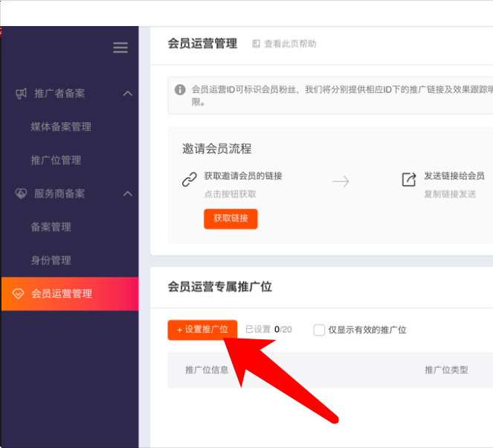Enable 仅显示有效的推广位 checkbox
493x448 pixels.
(x=319, y=330)
